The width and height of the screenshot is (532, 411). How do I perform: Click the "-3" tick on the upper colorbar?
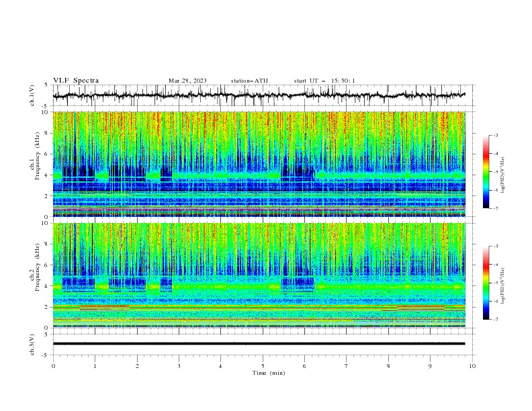(495, 135)
